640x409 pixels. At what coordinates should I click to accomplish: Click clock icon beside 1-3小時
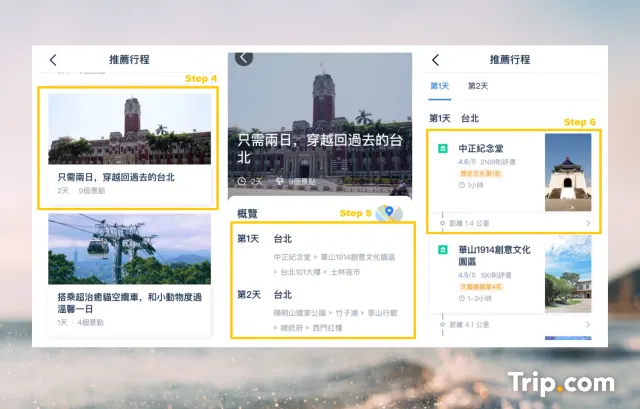tap(462, 298)
